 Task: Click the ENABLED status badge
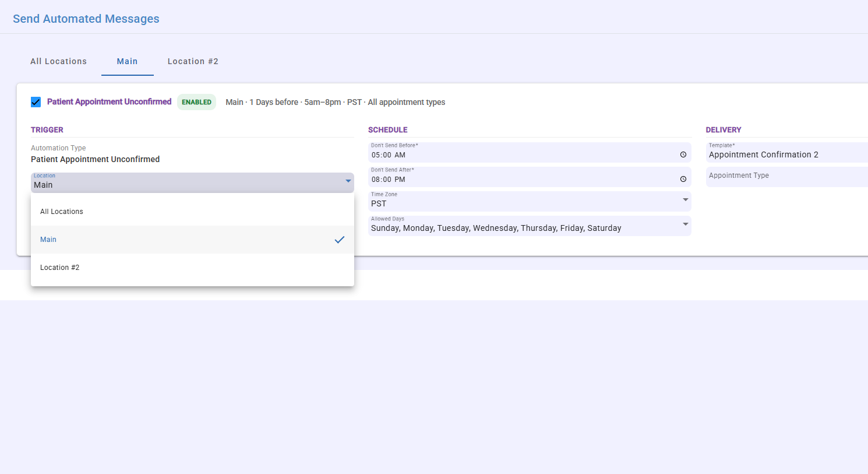(x=196, y=102)
